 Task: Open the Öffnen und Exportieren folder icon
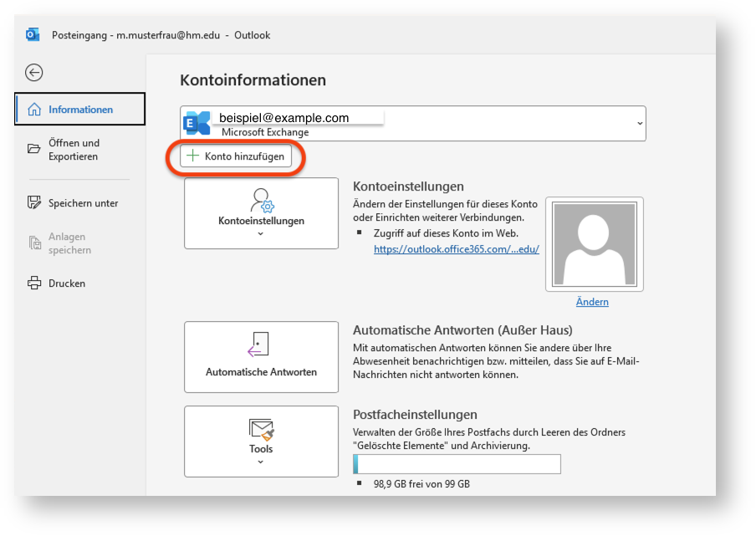pos(33,149)
